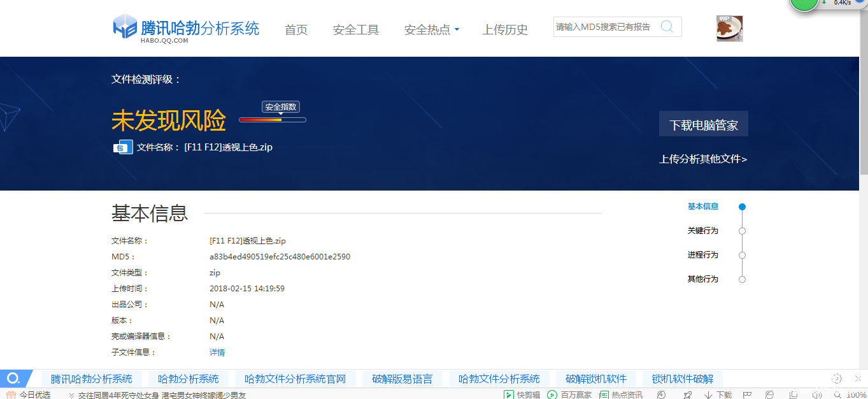The width and height of the screenshot is (868, 399).
Task: Open 上传历史 upload history
Action: coord(505,30)
